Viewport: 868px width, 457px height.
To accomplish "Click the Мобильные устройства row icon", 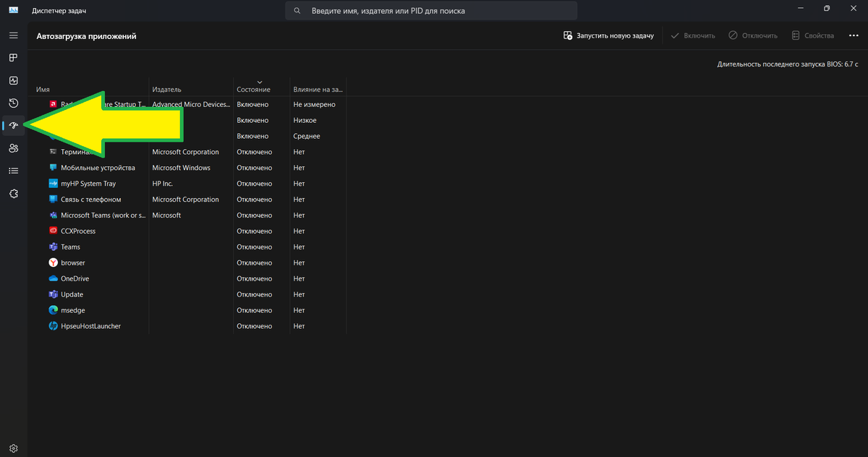I will click(54, 168).
